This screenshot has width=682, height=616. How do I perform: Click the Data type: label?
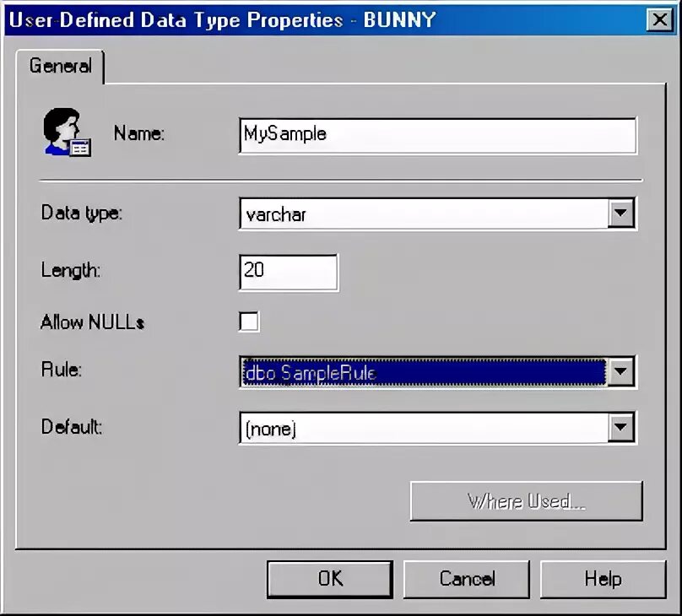82,213
